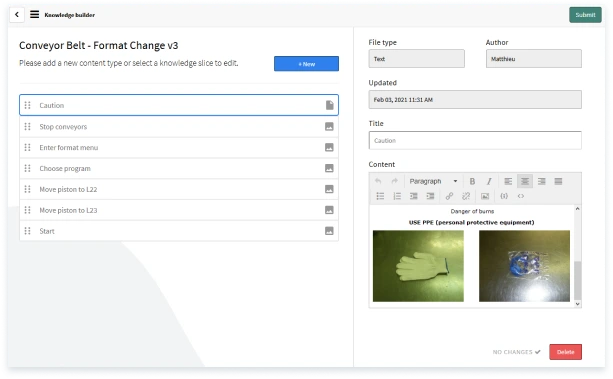Viewport: 613px width, 379px height.
Task: Click the drag handle of Enter format menu
Action: [x=27, y=147]
